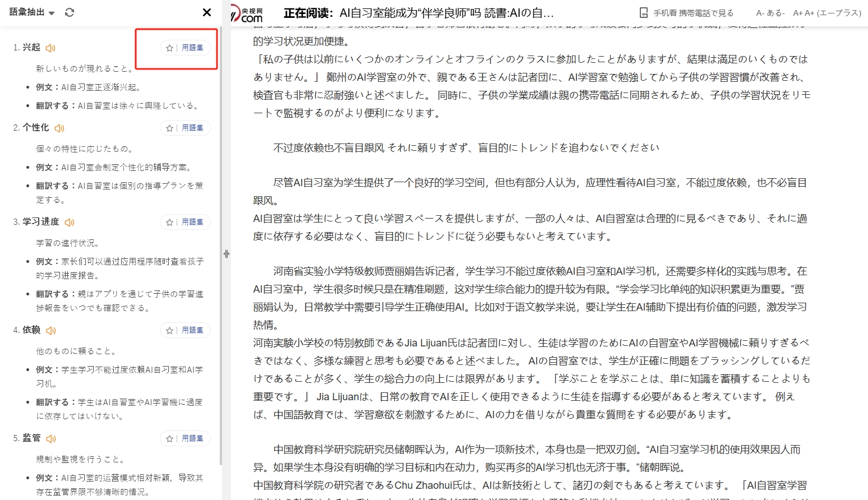Screen dimensions: 868x500
Task: Add 监管 to 用語集
Action: [192, 439]
